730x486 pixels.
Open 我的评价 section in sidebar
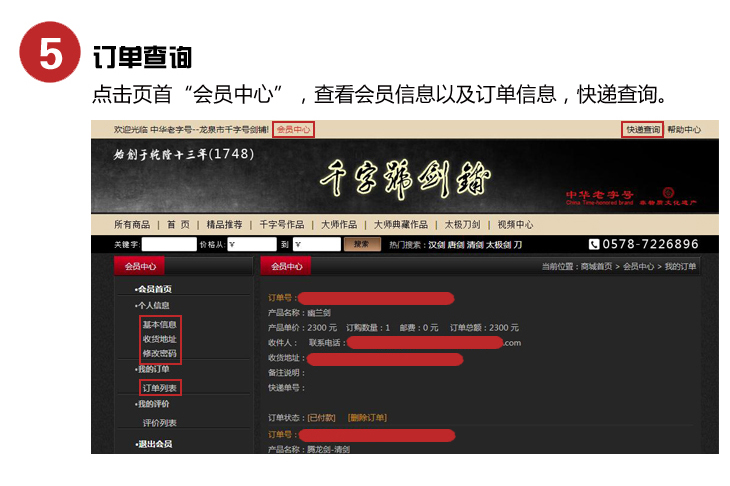(x=152, y=404)
